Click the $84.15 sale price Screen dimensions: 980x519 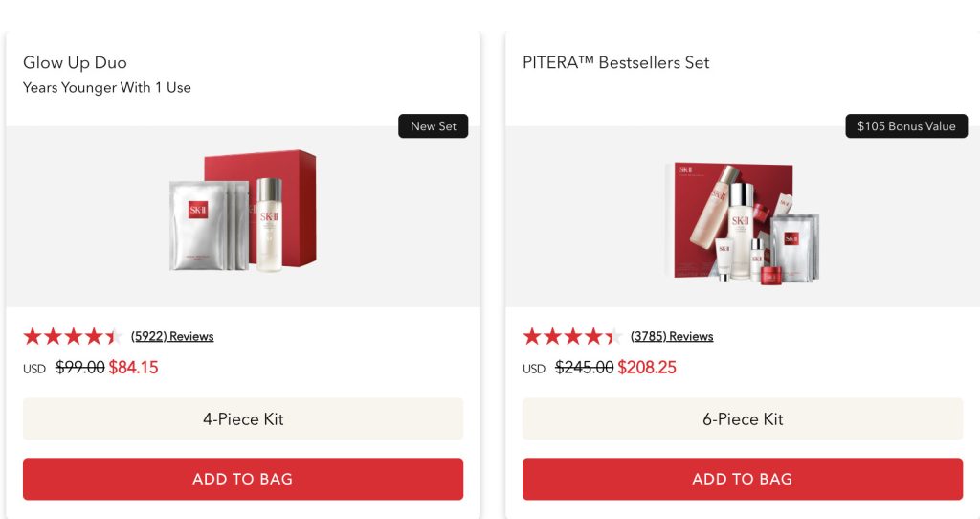tap(134, 367)
